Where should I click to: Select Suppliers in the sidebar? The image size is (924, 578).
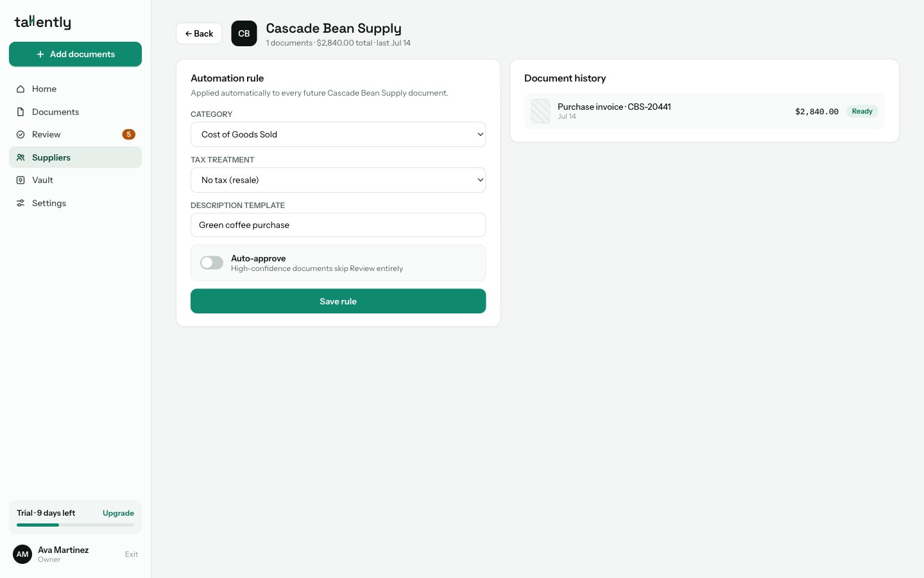tap(75, 157)
